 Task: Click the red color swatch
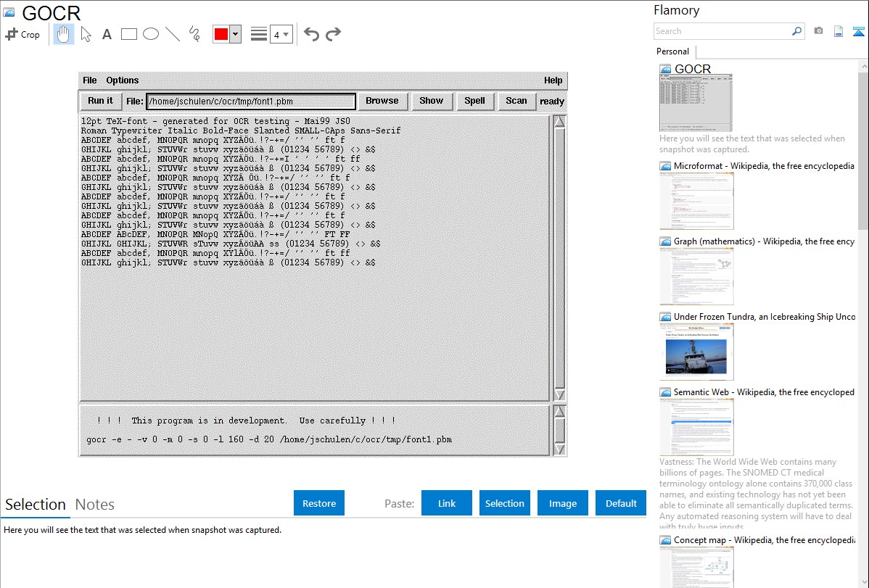point(221,34)
